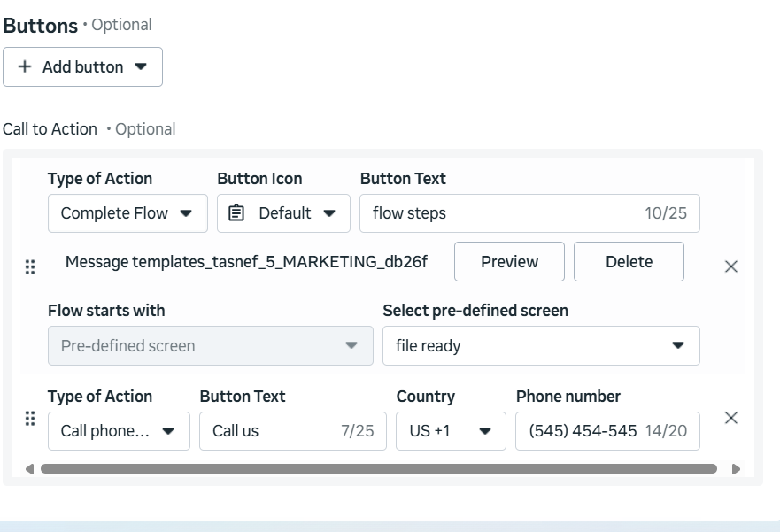Click drag handle beside Call phone row
The height and width of the screenshot is (532, 780).
(30, 419)
